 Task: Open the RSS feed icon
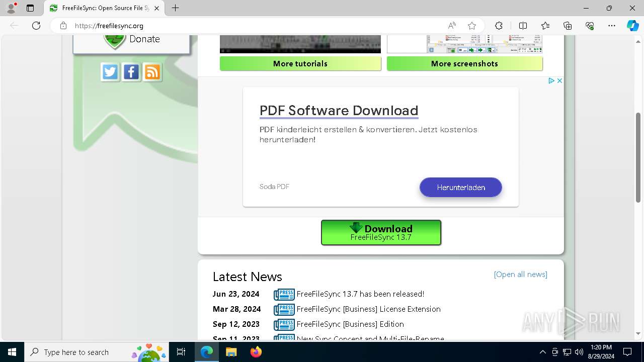[x=152, y=72]
